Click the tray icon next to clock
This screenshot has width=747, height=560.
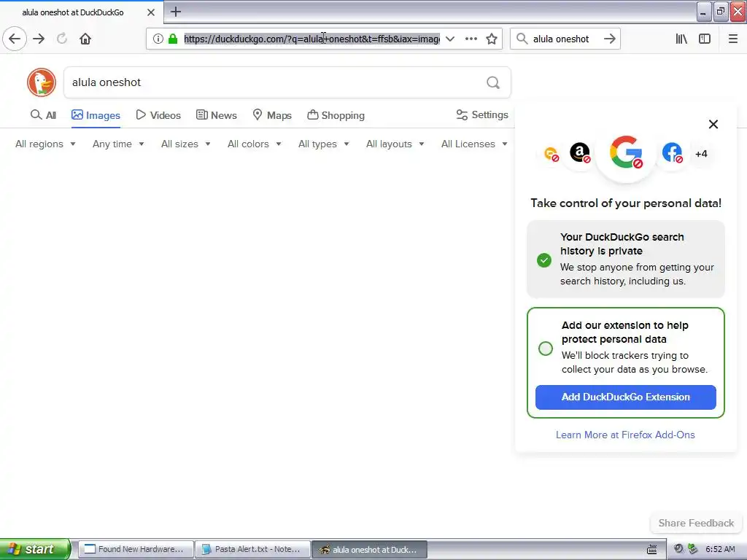tap(693, 549)
